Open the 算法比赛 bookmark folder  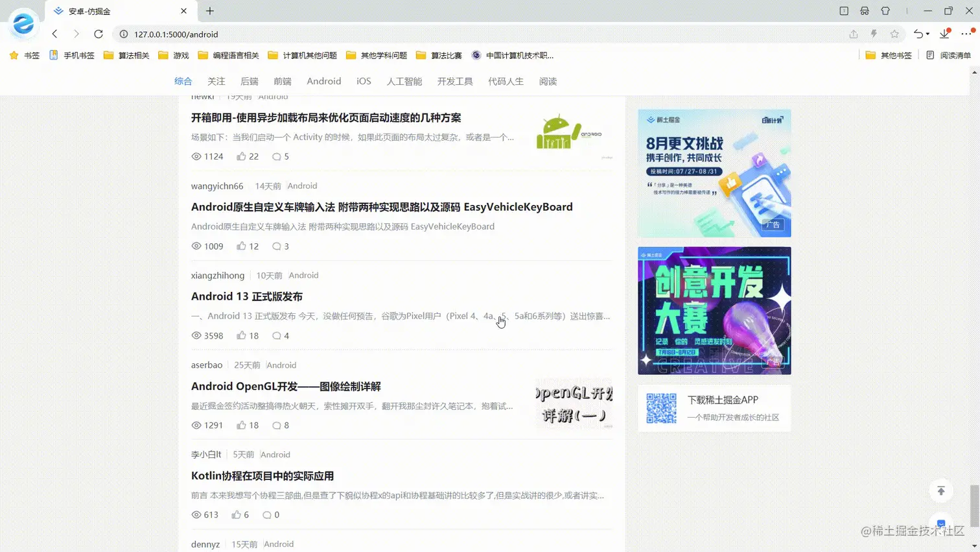[x=439, y=55]
